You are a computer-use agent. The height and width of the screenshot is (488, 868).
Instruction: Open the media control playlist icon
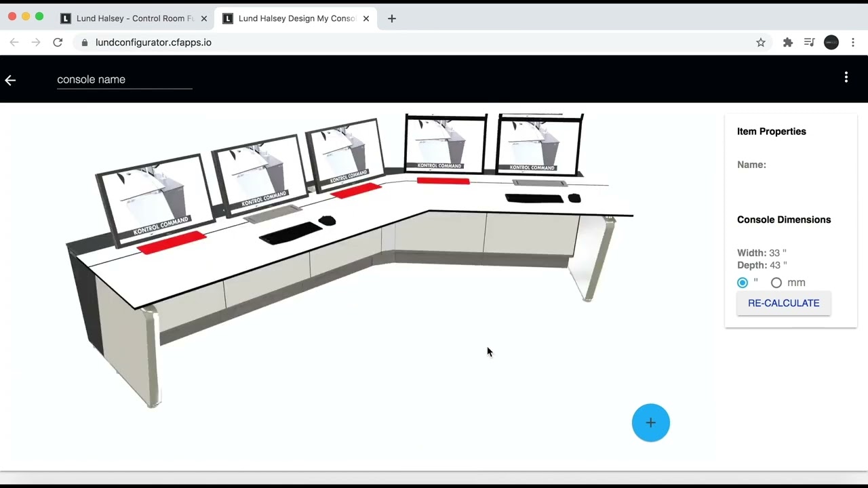coord(809,42)
